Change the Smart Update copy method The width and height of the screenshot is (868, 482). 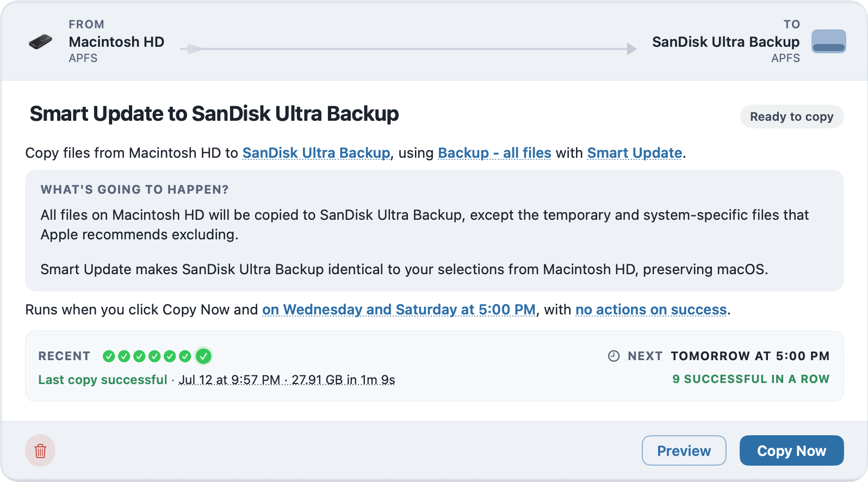point(635,153)
